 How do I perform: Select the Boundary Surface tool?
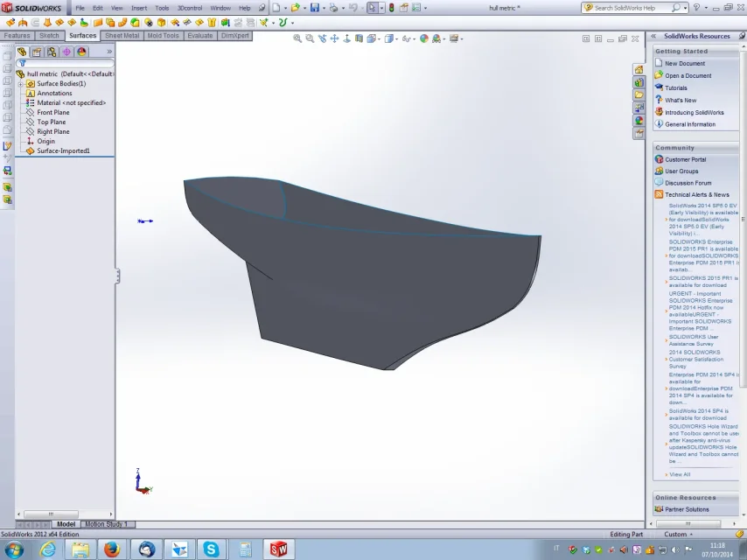(59, 23)
